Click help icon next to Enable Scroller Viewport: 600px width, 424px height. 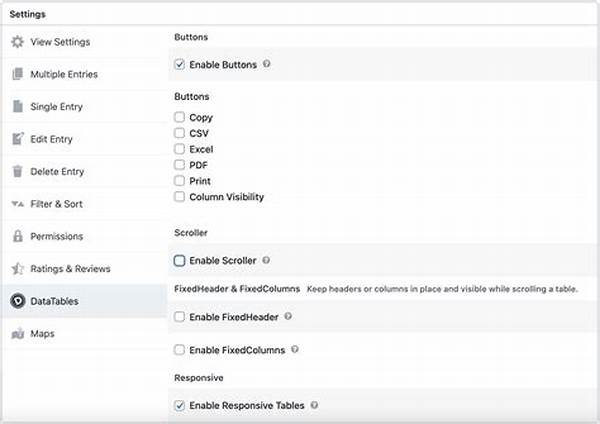click(267, 261)
